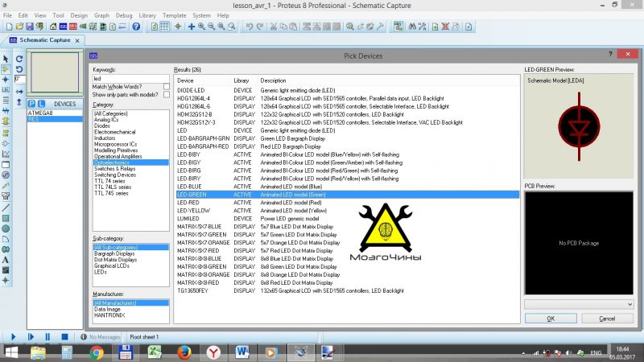Open the File menu
The width and height of the screenshot is (644, 362).
coord(7,15)
